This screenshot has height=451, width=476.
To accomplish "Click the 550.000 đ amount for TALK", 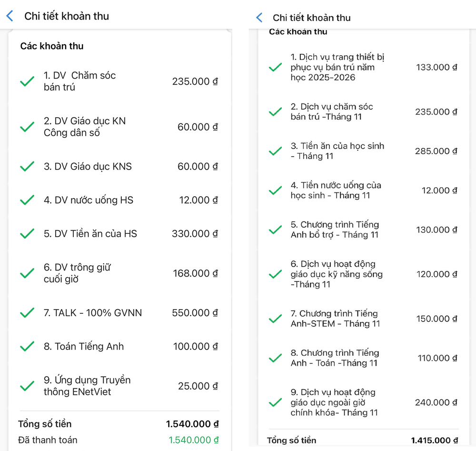I will pos(195,313).
